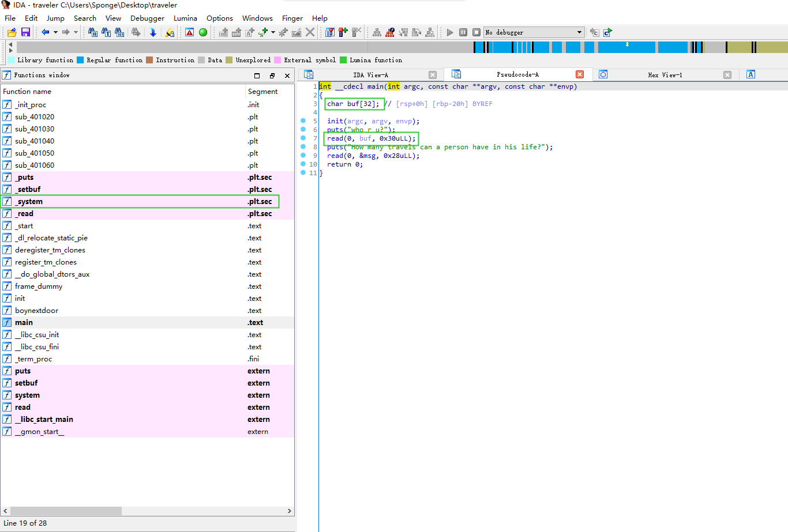Open the Lumina menu
The width and height of the screenshot is (788, 532).
185,18
